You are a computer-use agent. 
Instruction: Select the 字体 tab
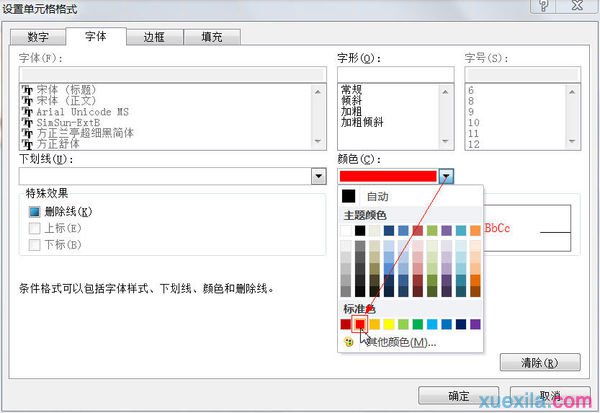point(96,36)
